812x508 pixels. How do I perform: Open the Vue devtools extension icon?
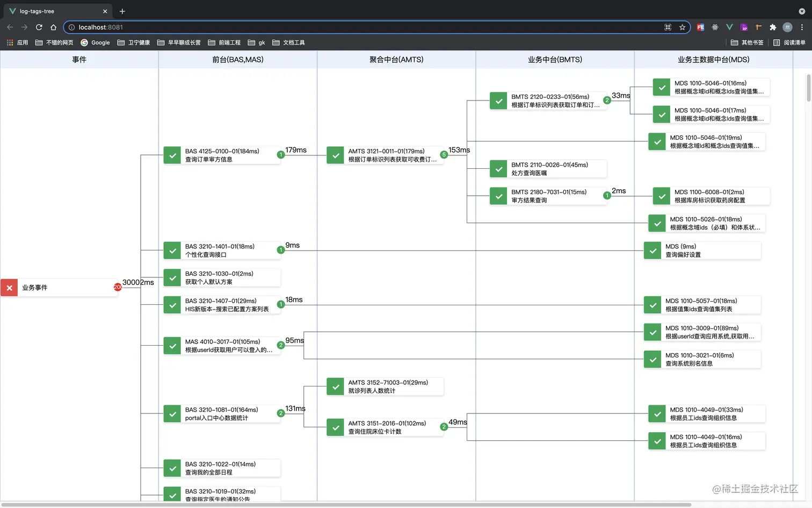pyautogui.click(x=729, y=27)
